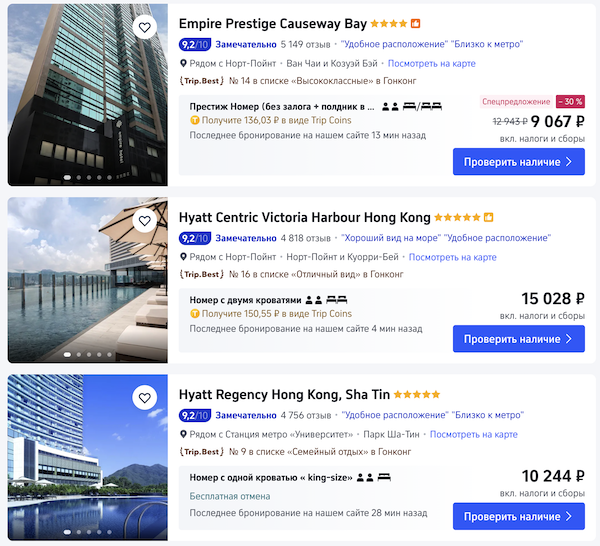Open Посмотреть на карте for Hyatt Regency
Viewport: 600px width, 546px height.
click(474, 435)
